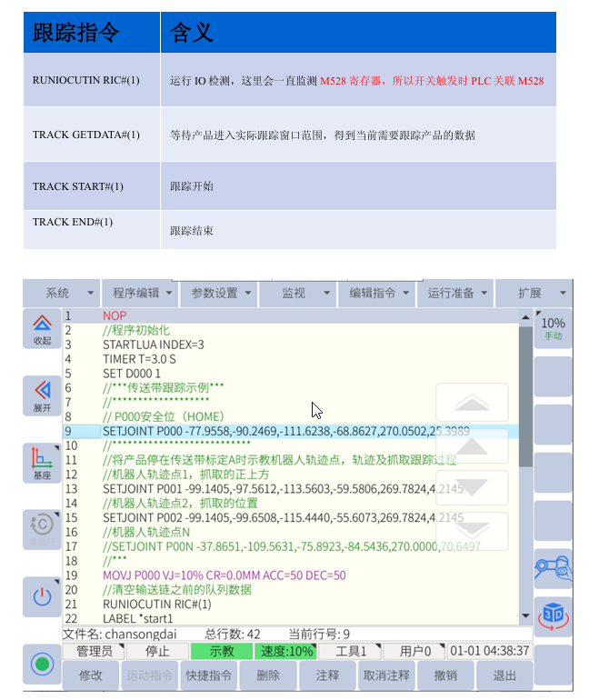Click the 展开 expand icon in left sidebar
Screen dimensions: 589x700
[x=42, y=395]
